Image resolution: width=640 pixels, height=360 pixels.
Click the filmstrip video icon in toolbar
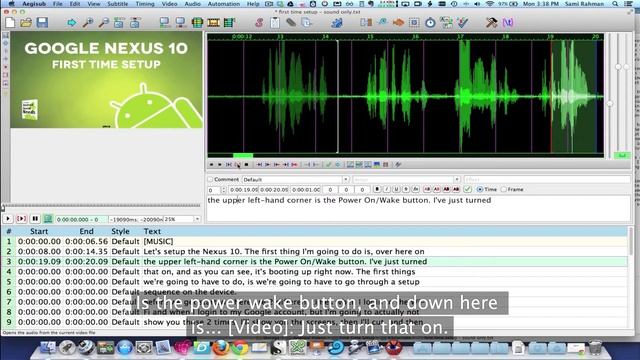pyautogui.click(x=213, y=22)
